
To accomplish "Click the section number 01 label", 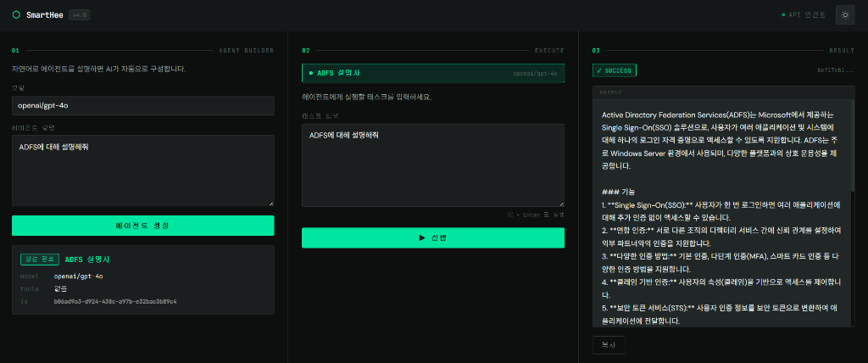I will click(x=15, y=50).
